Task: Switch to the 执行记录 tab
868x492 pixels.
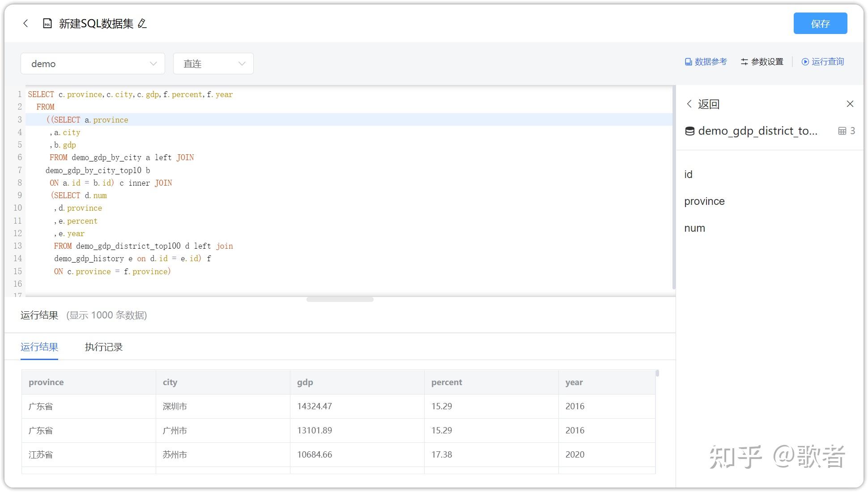Action: point(104,347)
